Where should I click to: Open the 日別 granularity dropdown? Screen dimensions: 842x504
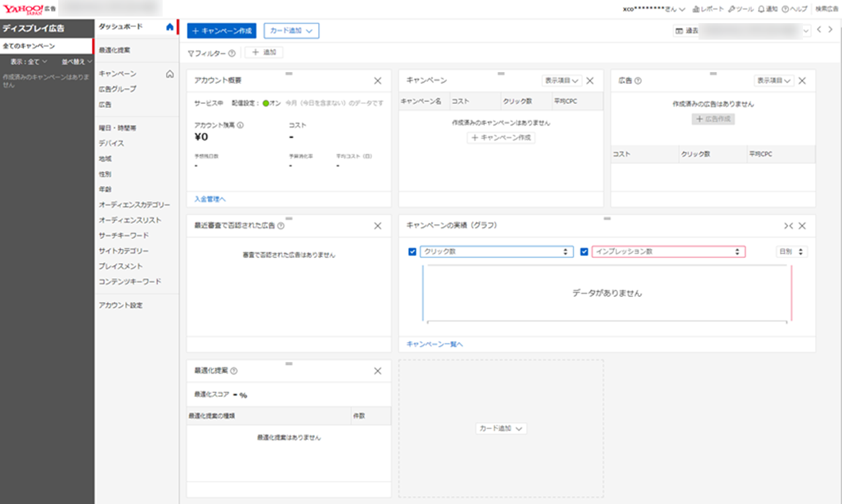click(x=792, y=251)
